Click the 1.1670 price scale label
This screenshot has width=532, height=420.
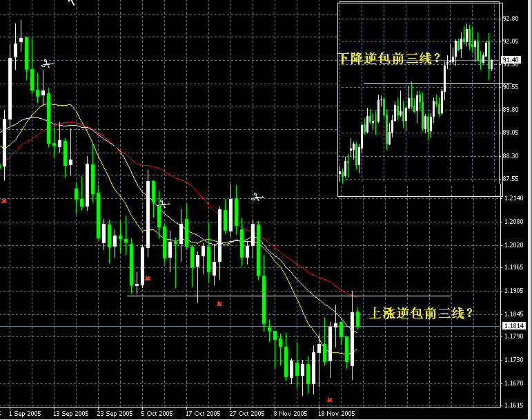tap(513, 383)
